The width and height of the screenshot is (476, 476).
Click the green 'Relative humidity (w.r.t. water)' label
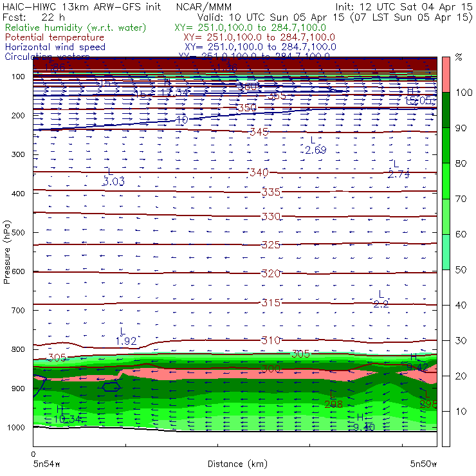tap(76, 28)
